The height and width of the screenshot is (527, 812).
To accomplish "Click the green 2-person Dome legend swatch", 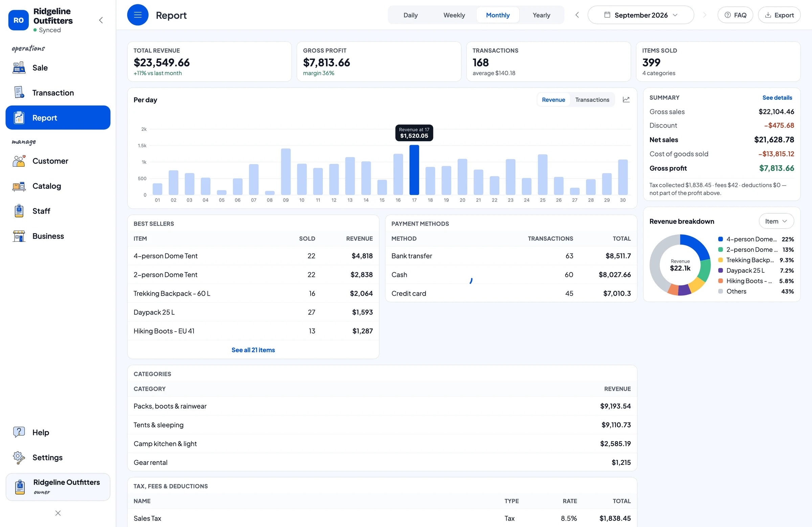I will coord(720,249).
